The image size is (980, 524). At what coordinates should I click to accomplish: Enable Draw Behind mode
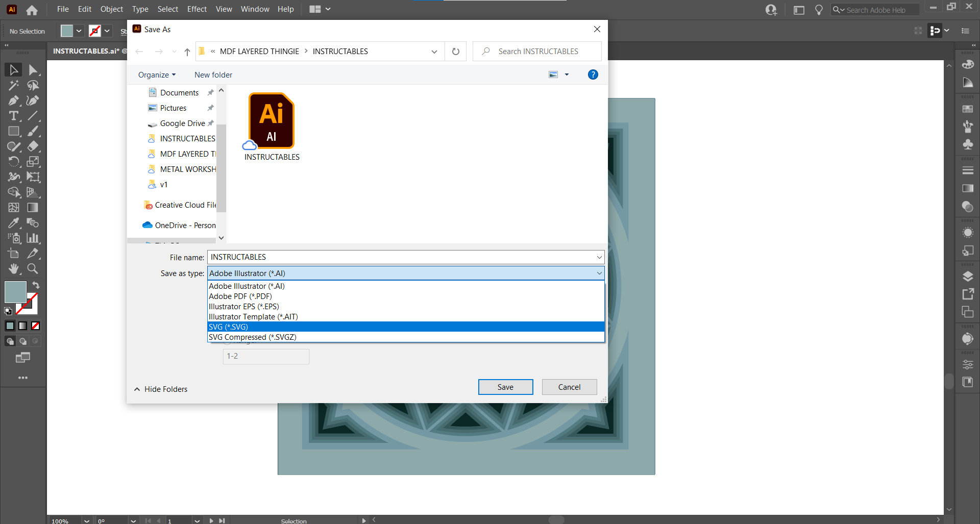click(23, 341)
